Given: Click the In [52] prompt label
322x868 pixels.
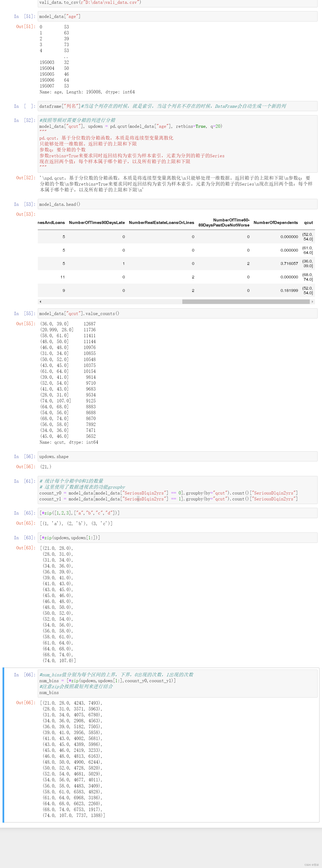Looking at the screenshot, I should [24, 120].
